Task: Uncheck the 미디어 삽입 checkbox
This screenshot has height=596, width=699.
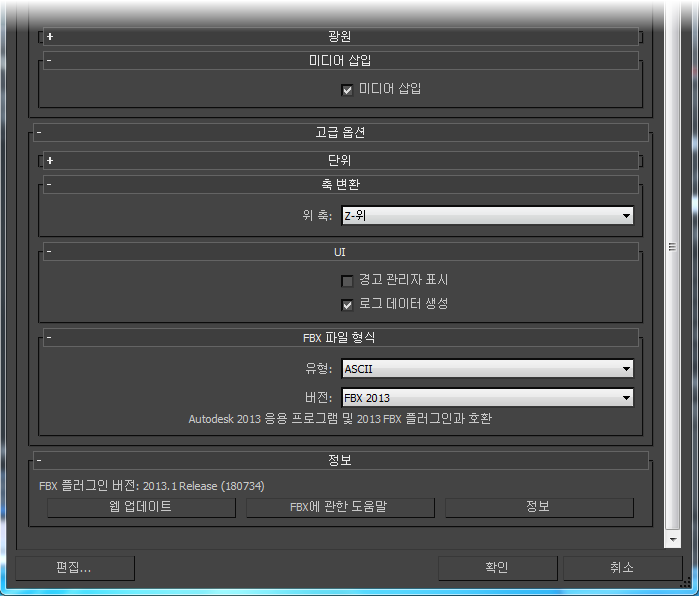Action: click(x=347, y=90)
